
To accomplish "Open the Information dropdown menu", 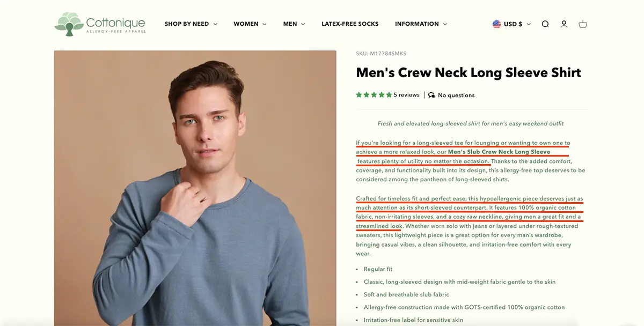I will click(x=421, y=24).
